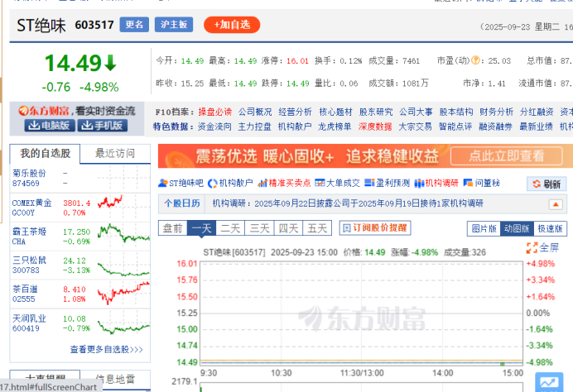573x392 pixels.
Task: Switch to 我的自选股 tab
Action: point(45,154)
